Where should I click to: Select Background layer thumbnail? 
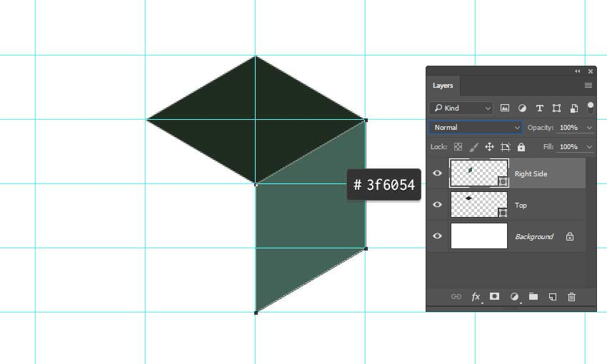pos(479,236)
